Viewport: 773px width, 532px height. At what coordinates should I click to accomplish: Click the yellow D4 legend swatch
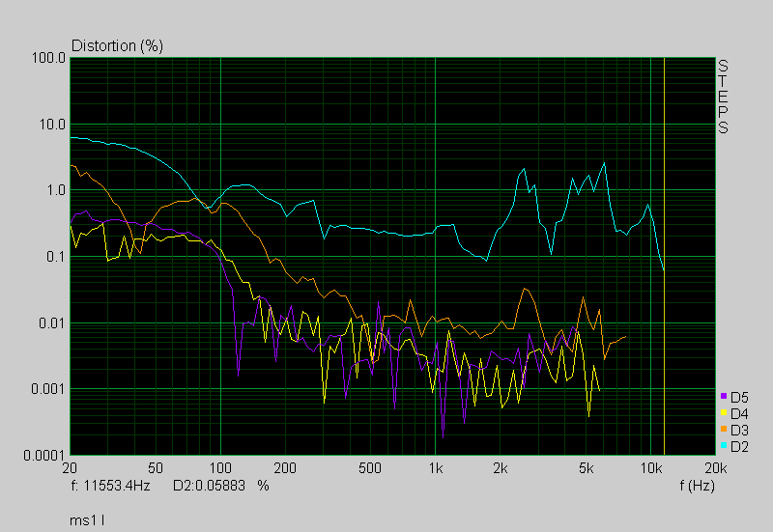(x=723, y=413)
